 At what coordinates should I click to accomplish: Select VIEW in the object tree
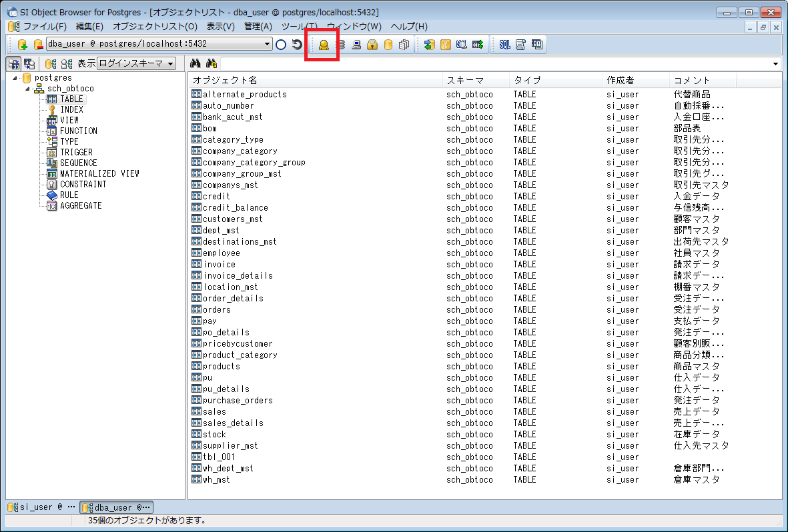pos(69,120)
